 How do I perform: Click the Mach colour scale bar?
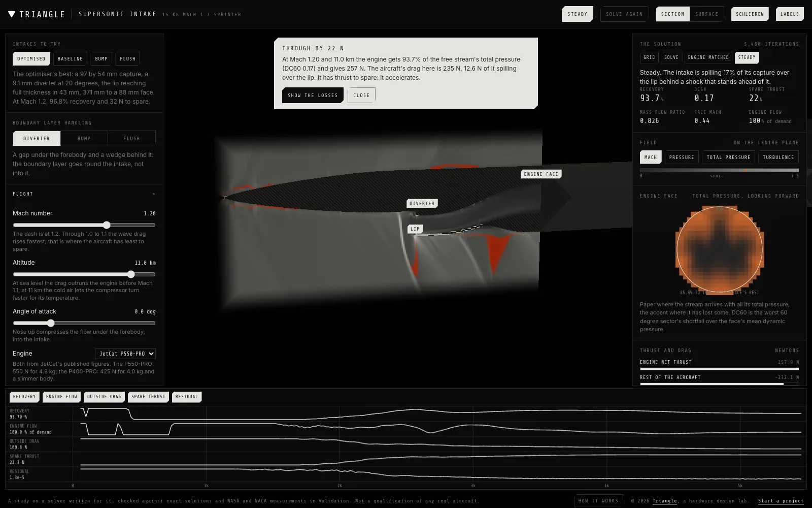[719, 170]
